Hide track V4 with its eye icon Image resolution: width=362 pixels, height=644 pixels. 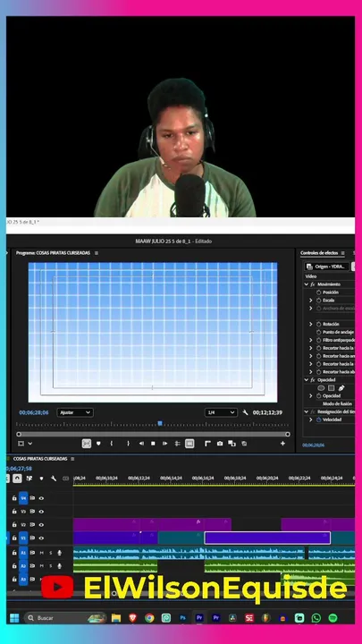click(x=41, y=498)
